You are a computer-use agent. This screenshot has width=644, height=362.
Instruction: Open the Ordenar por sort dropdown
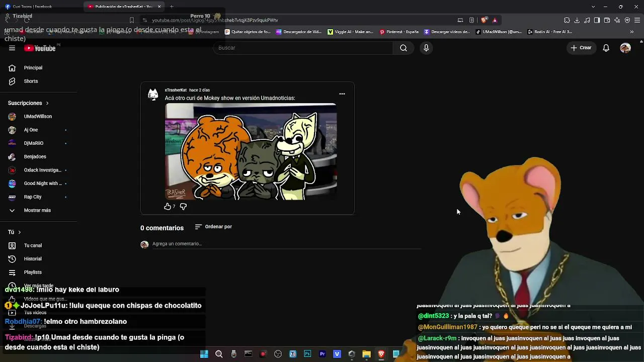[213, 227]
